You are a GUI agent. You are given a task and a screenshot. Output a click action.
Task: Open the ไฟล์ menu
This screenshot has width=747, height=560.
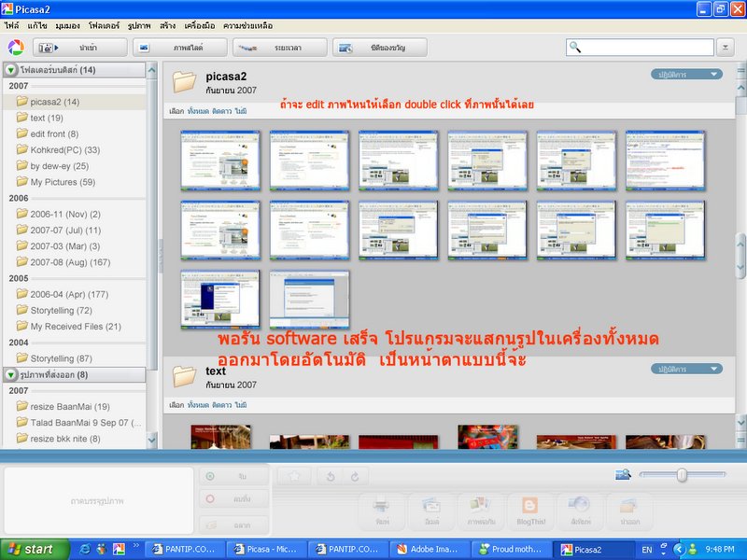(x=11, y=26)
